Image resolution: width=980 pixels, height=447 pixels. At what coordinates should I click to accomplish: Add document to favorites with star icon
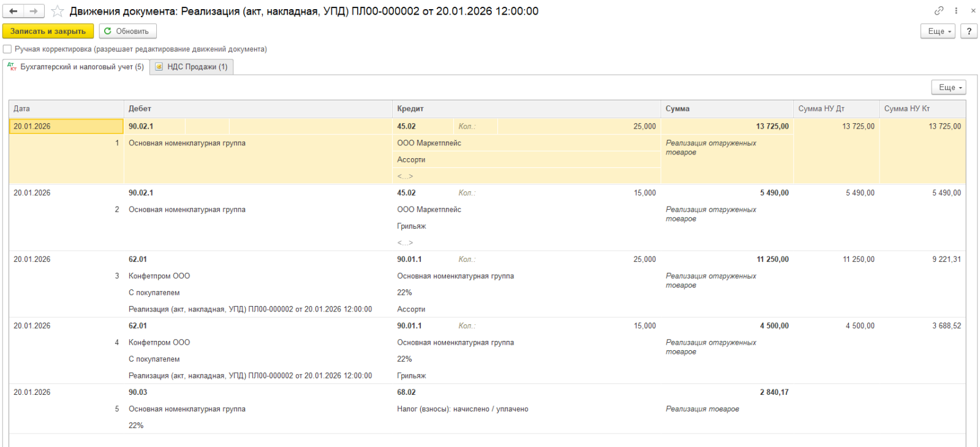(58, 11)
